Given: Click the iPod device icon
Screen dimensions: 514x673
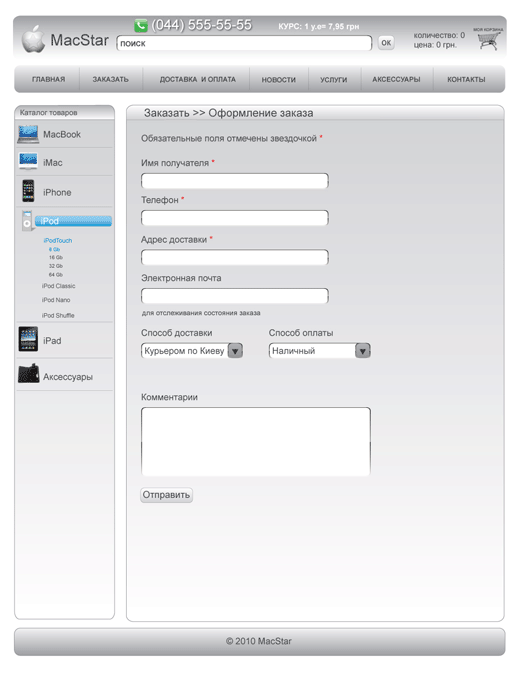Looking at the screenshot, I should pyautogui.click(x=27, y=221).
